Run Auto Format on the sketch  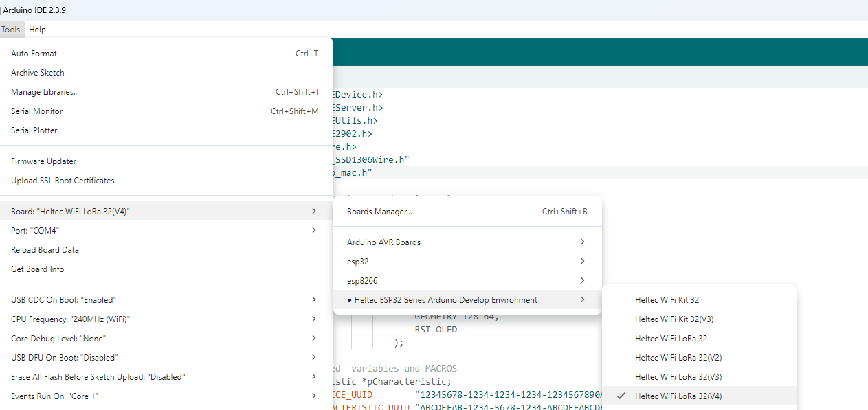coord(166,54)
